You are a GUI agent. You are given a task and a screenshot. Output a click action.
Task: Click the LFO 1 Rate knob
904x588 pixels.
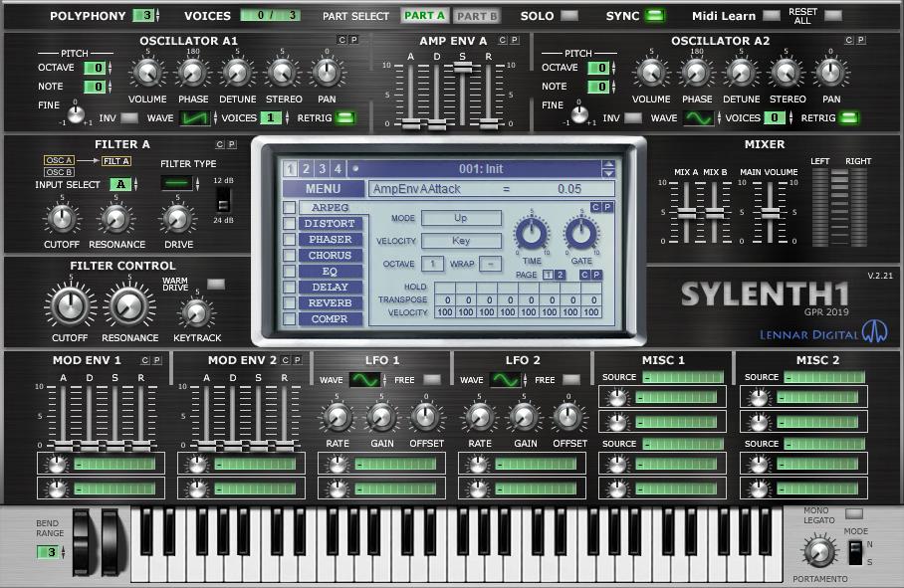(x=338, y=418)
